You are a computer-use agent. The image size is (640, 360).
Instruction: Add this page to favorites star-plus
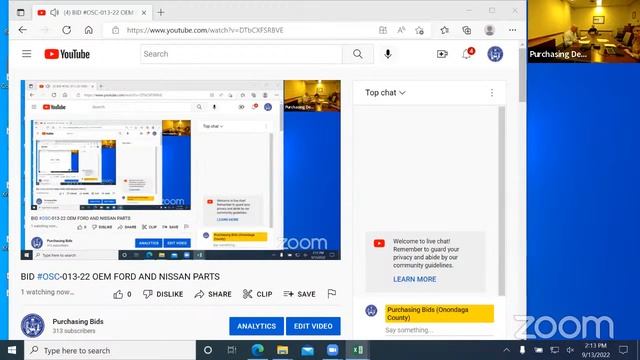(419, 30)
